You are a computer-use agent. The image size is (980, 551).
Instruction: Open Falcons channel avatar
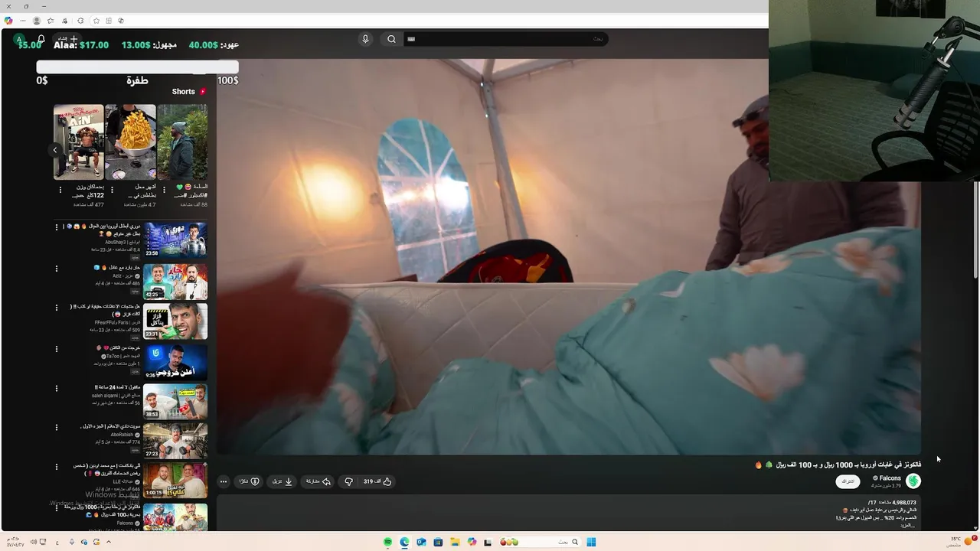tap(913, 481)
